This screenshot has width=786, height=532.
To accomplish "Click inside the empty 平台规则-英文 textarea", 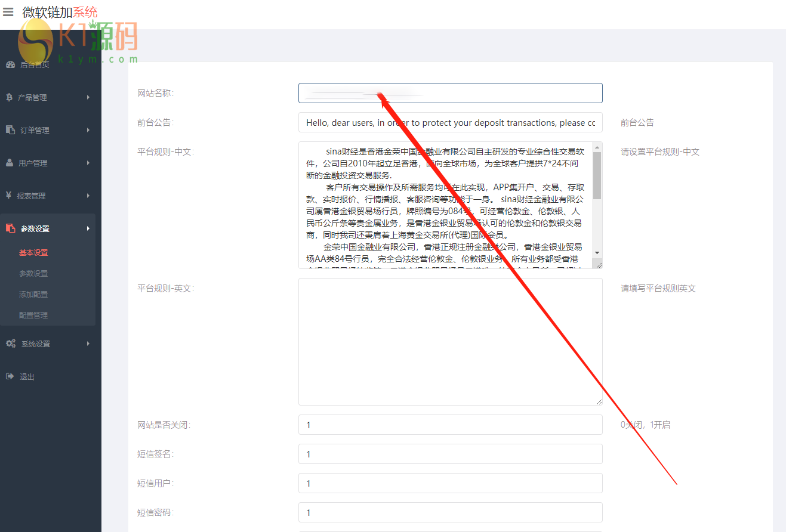I will click(x=451, y=342).
